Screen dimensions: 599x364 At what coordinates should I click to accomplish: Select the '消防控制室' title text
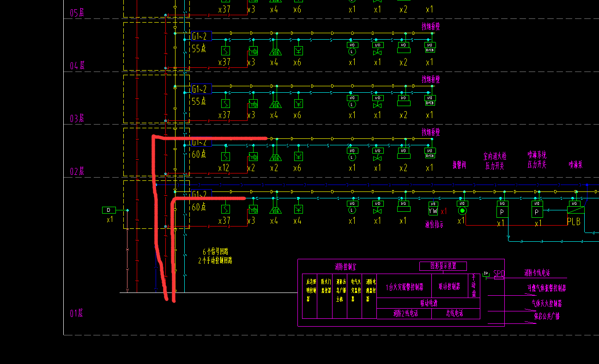click(345, 267)
